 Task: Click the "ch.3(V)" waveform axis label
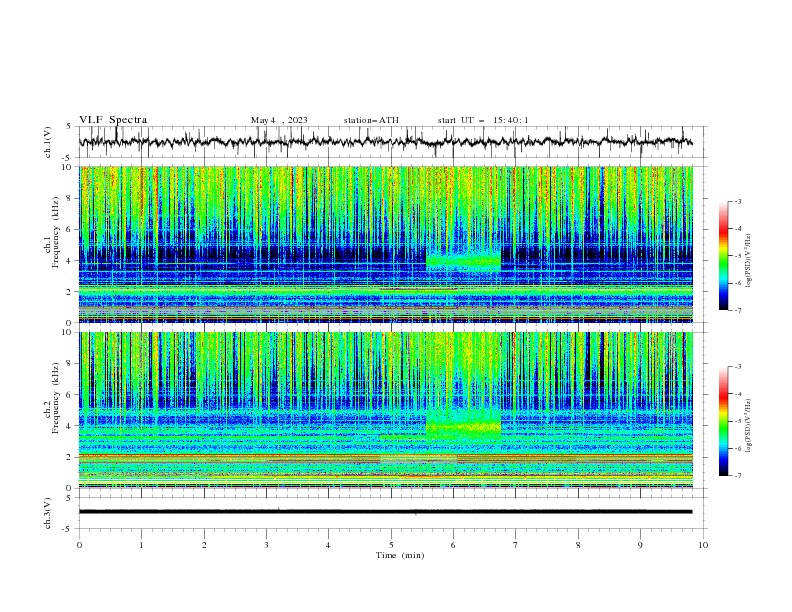tap(48, 513)
